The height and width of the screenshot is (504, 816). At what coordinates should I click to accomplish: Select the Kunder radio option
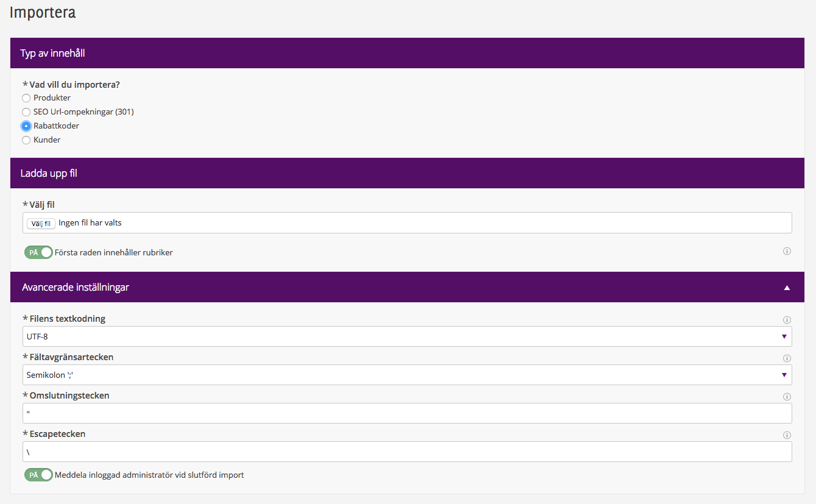click(26, 140)
